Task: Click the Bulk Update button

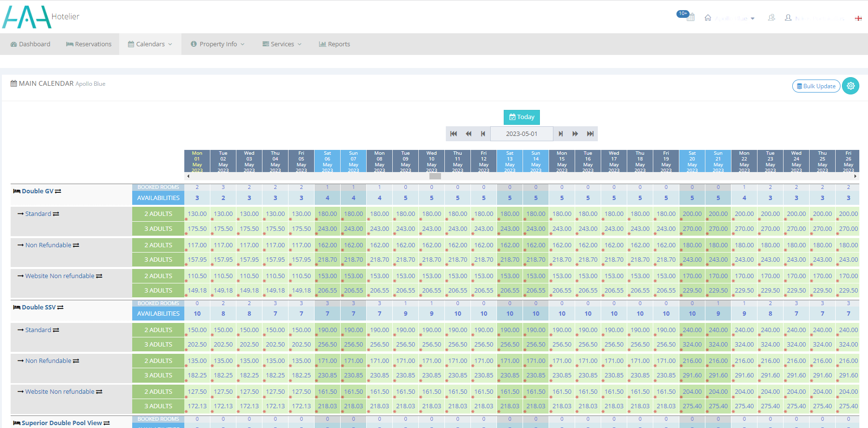Action: [816, 86]
